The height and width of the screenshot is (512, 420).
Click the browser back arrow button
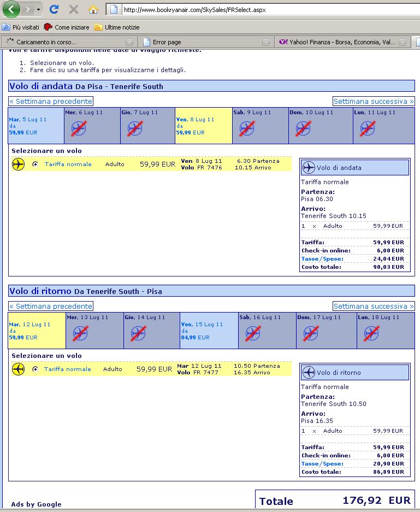tap(11, 9)
